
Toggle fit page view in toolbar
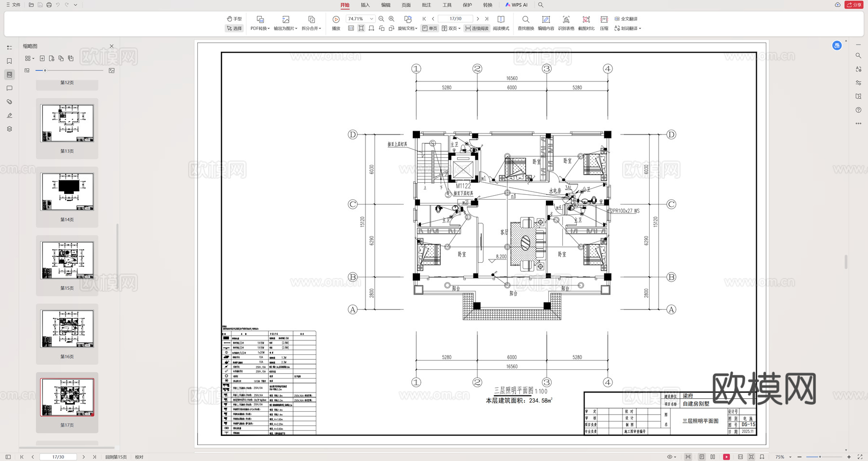tap(361, 28)
